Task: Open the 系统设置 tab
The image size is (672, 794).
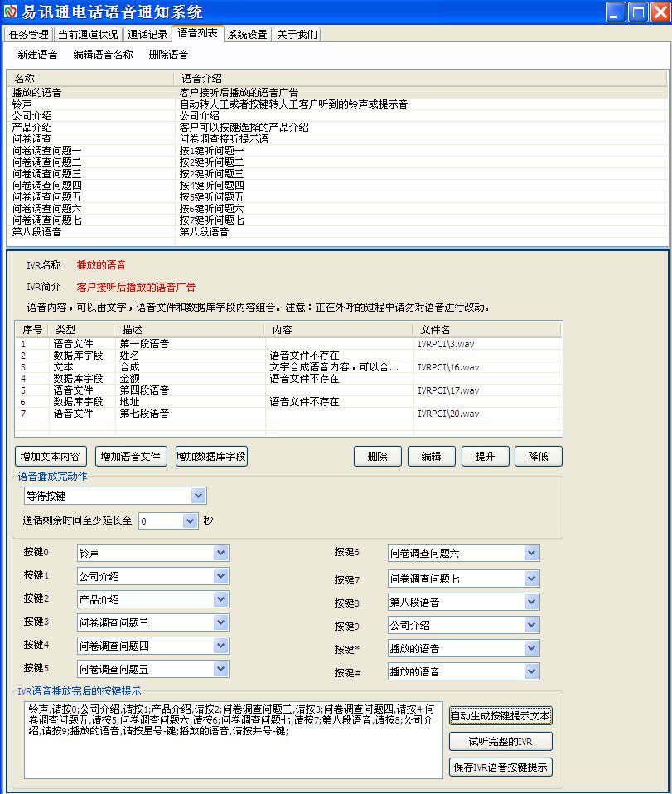Action: pos(247,35)
